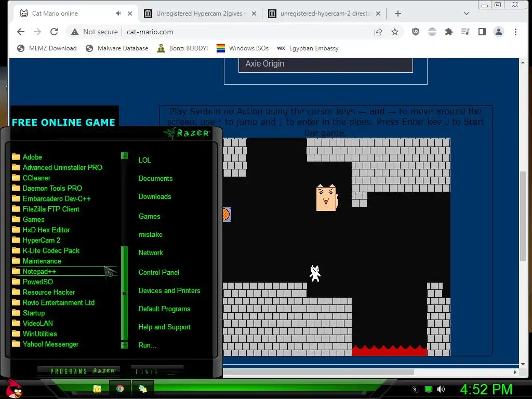Expand the Adobe program folder
Viewport: 532px width, 399px height.
27,157
